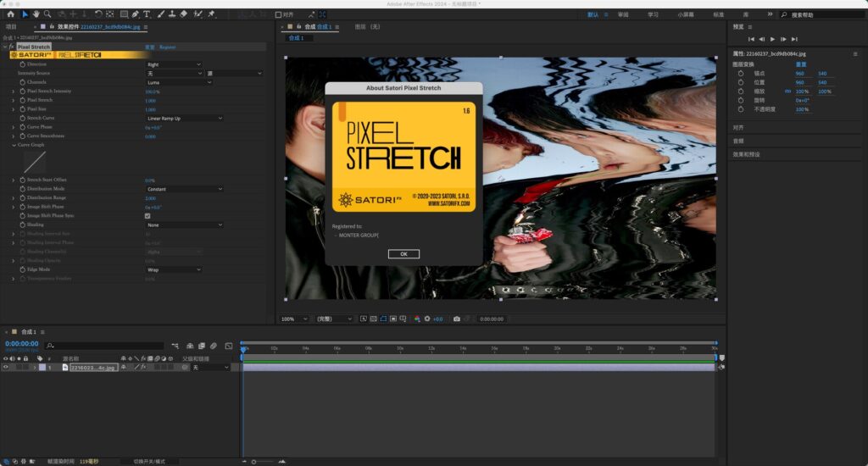Select the Pen tool

coord(136,14)
